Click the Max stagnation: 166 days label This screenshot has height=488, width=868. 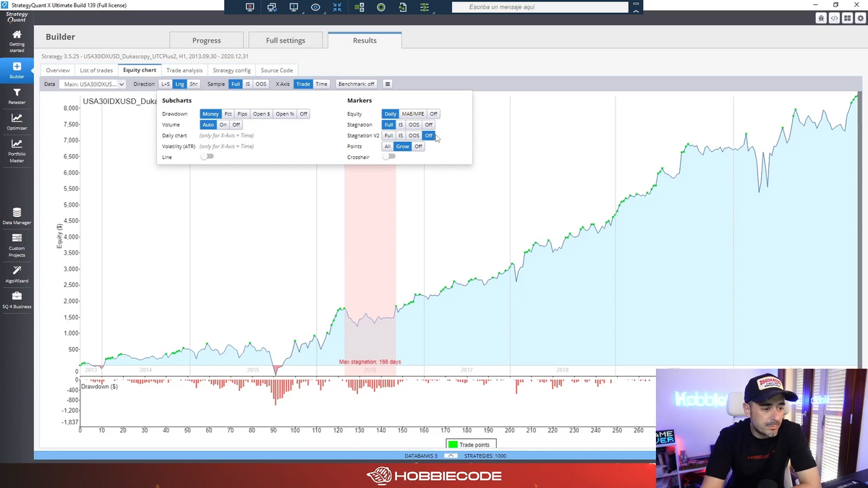click(370, 361)
